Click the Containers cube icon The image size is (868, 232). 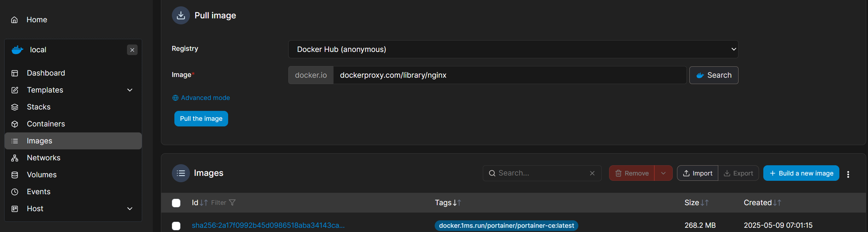[15, 124]
